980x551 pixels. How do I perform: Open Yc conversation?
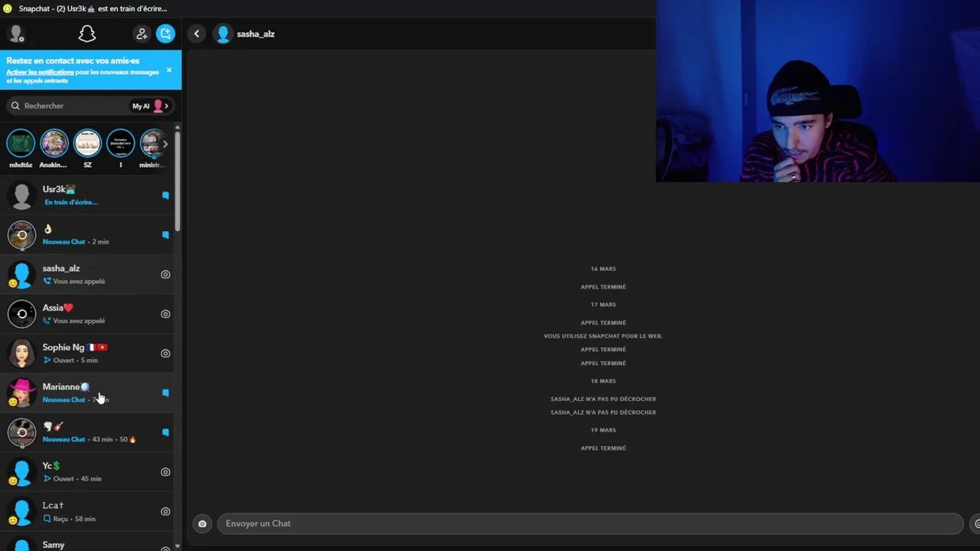[87, 472]
